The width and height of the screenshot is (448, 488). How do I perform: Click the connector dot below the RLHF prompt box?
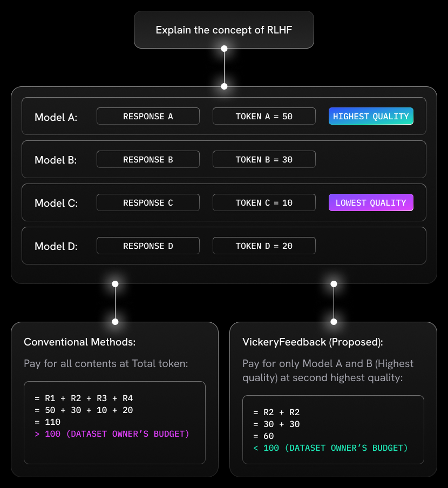tap(224, 49)
